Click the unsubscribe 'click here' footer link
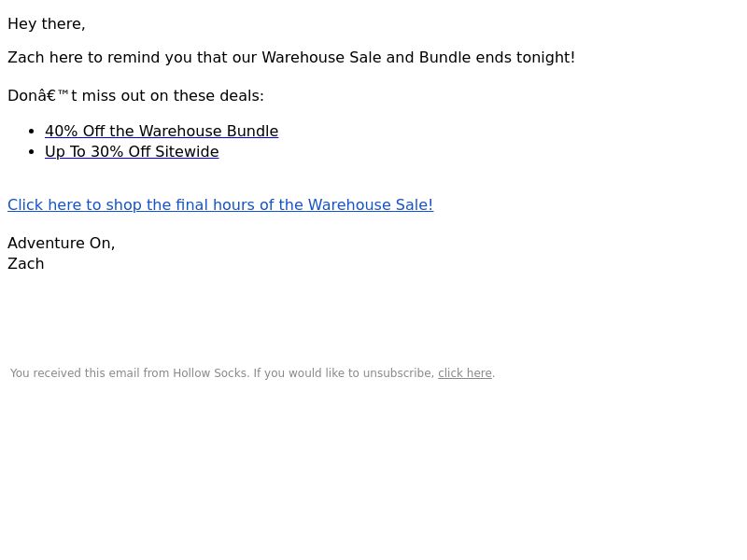The width and height of the screenshot is (747, 560). [465, 372]
